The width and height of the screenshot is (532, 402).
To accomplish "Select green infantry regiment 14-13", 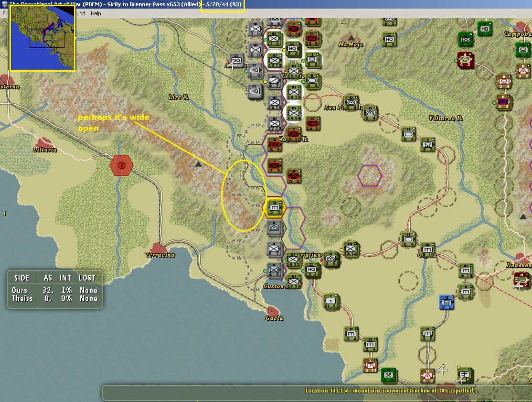I will coord(294,92).
